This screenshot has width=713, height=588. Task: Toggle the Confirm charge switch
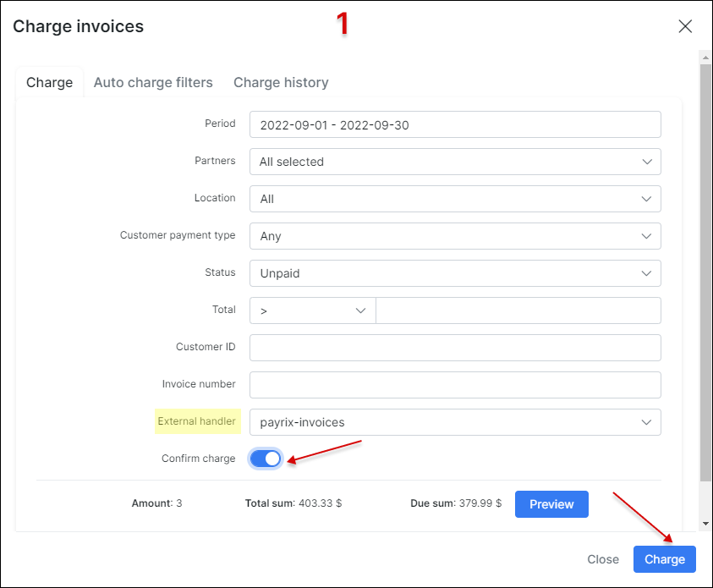click(266, 459)
